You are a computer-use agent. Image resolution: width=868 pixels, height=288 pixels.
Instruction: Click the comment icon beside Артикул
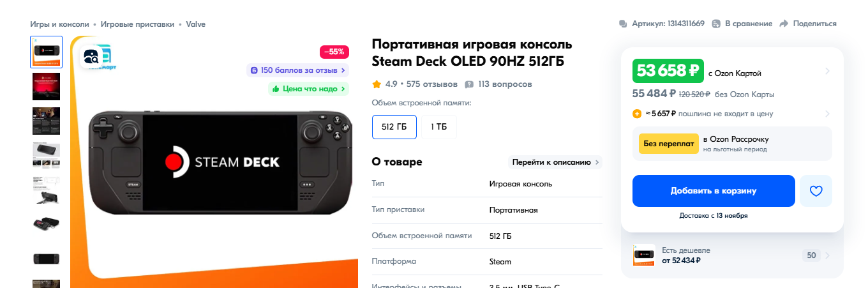(x=623, y=24)
